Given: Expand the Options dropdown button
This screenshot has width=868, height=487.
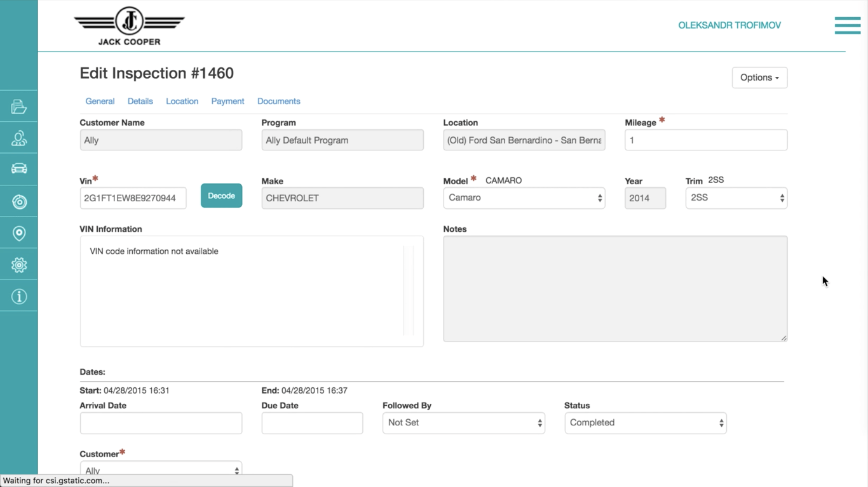Looking at the screenshot, I should coord(759,77).
